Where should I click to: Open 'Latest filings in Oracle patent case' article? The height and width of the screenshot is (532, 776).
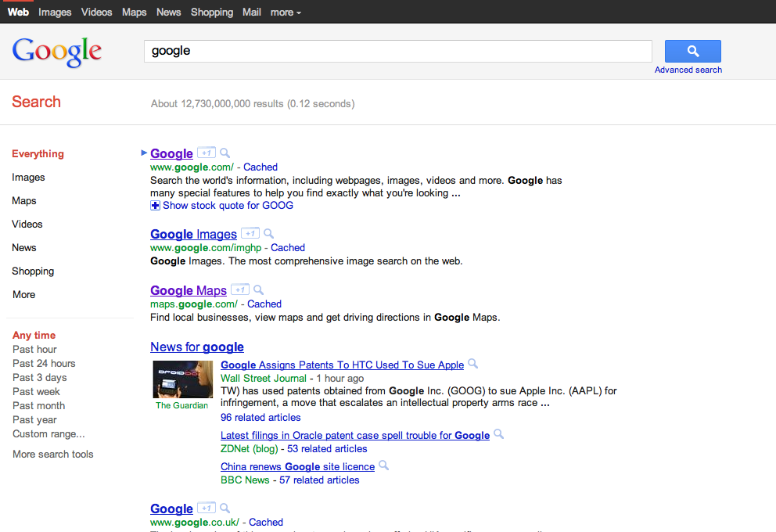point(355,435)
